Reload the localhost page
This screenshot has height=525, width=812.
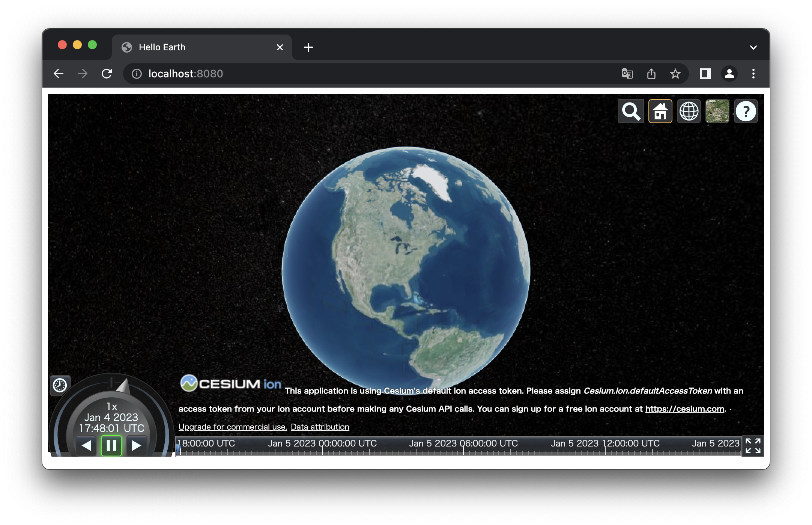tap(107, 74)
